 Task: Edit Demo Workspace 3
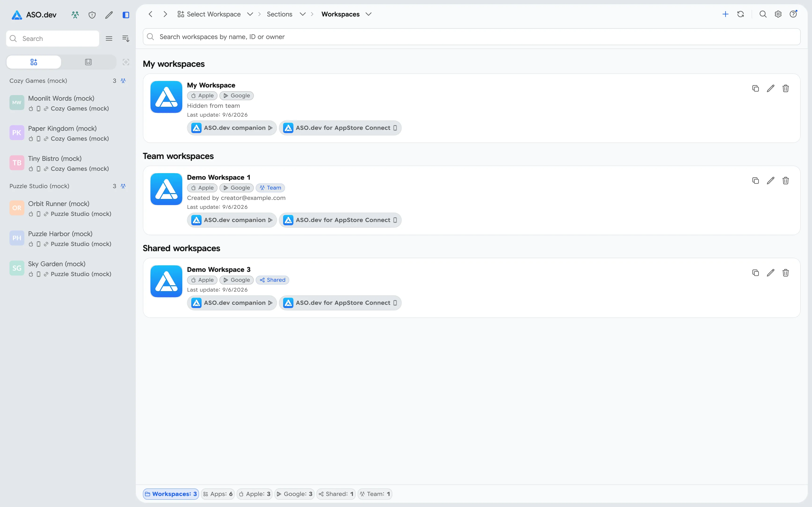point(770,273)
